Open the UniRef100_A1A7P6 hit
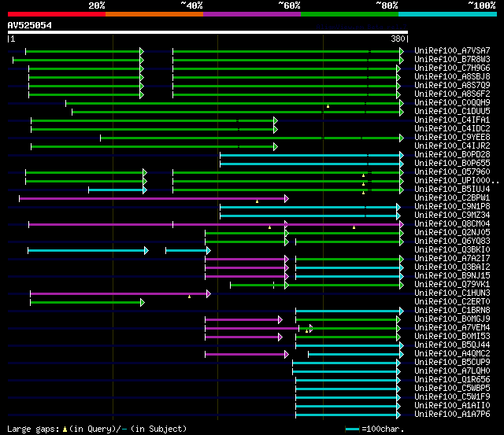Screen dimensions: 504x435 point(452,415)
